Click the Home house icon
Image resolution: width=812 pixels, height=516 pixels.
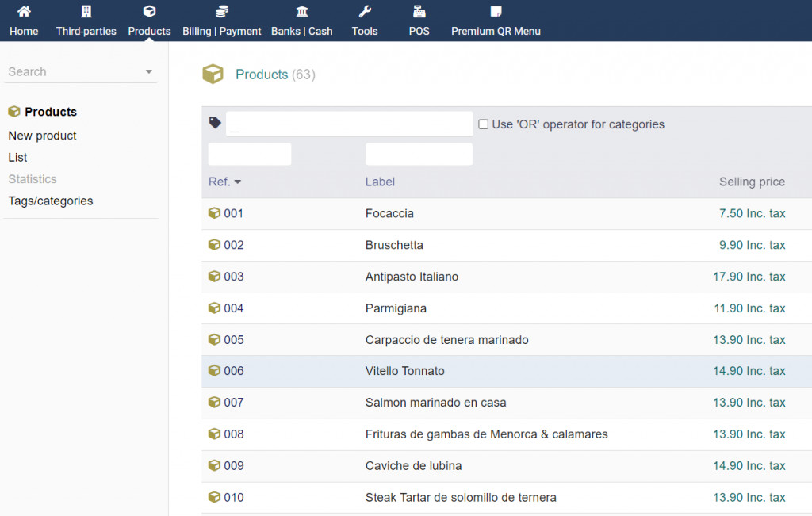point(24,12)
